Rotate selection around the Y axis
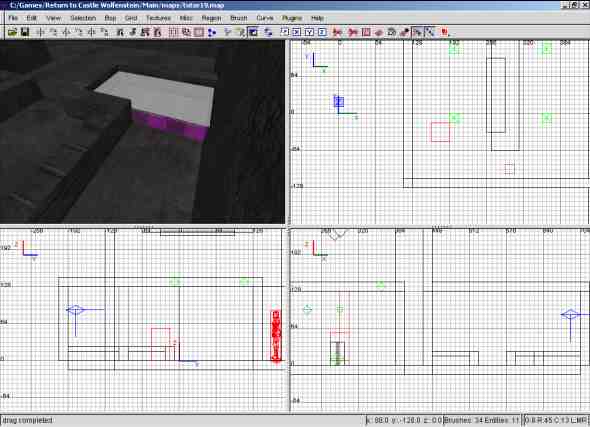 [x=79, y=32]
